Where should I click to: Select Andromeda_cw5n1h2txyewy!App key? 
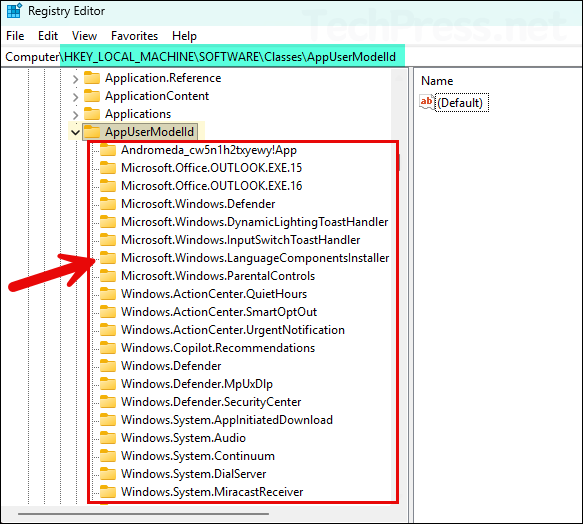point(209,150)
